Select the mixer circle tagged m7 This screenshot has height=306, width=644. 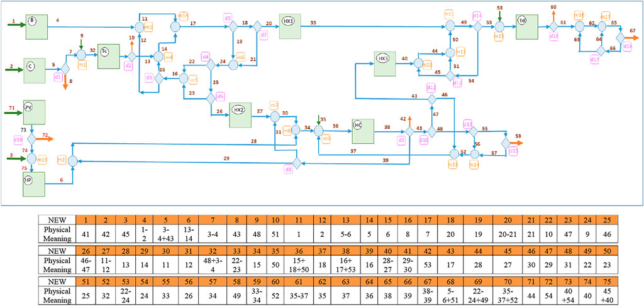click(275, 116)
